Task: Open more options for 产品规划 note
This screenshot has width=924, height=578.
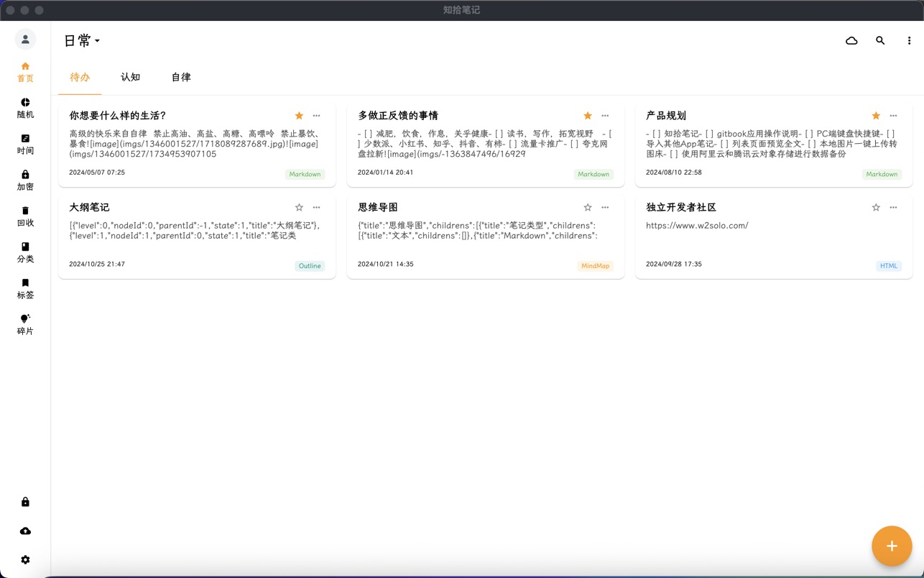Action: 893,116
